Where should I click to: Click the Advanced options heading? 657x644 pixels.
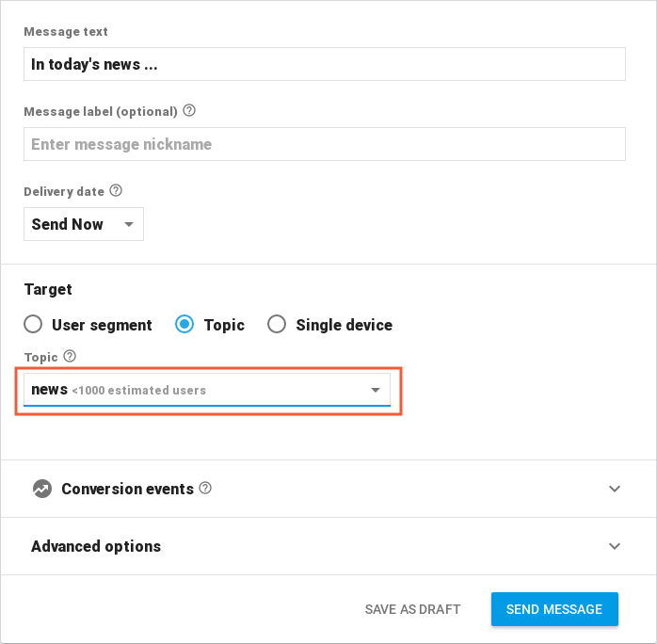coord(96,546)
